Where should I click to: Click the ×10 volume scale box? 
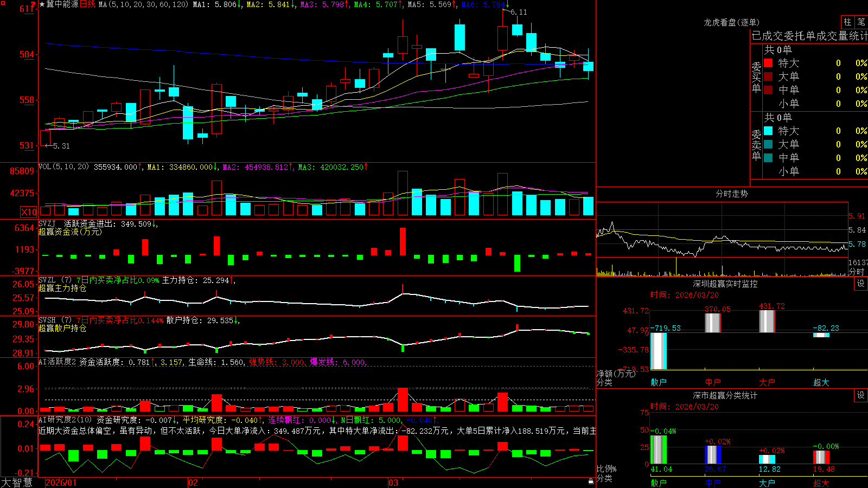[x=29, y=212]
